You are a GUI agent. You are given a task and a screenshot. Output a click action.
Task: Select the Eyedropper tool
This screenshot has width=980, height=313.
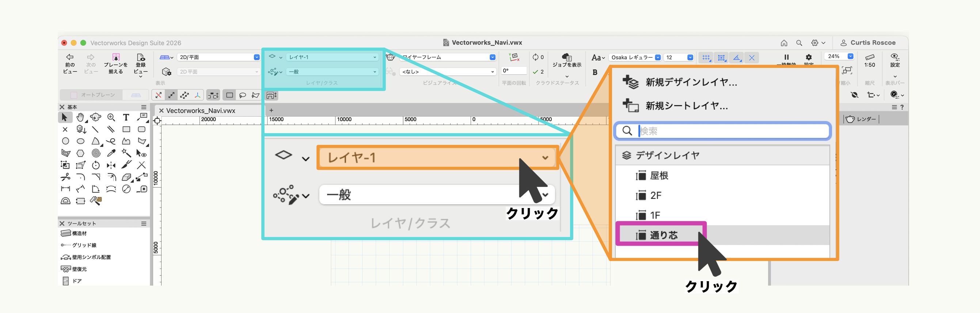pos(111,153)
